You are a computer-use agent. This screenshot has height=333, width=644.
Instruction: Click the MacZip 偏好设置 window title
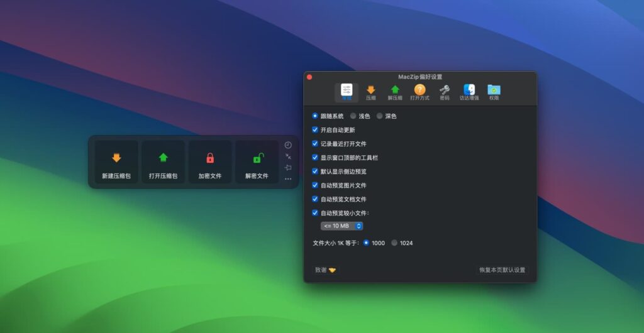(x=420, y=77)
